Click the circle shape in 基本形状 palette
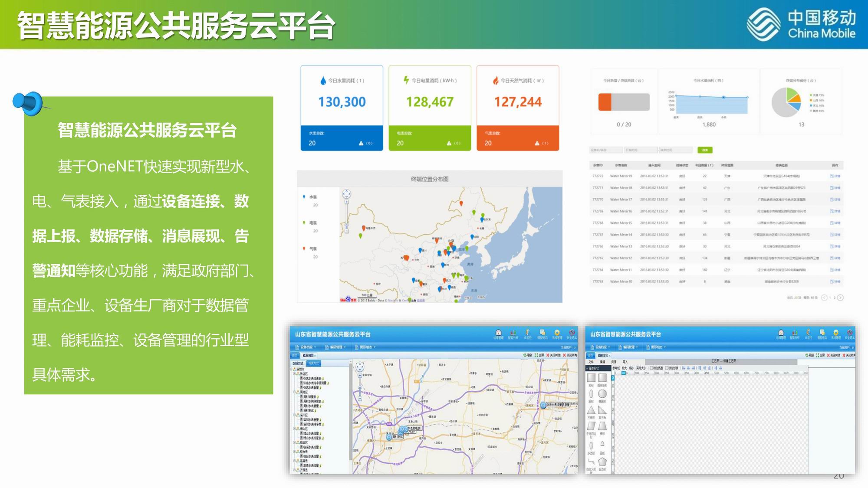Image resolution: width=868 pixels, height=488 pixels. tap(602, 394)
